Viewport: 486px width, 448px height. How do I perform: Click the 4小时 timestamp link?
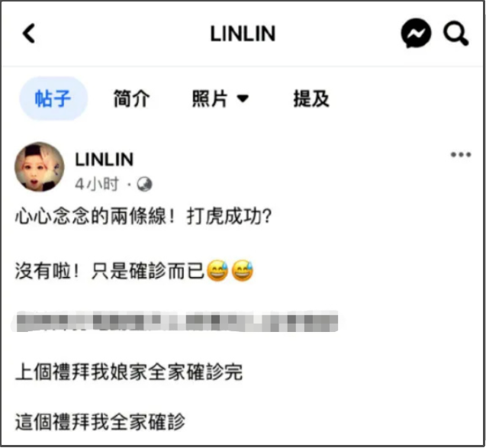(97, 184)
